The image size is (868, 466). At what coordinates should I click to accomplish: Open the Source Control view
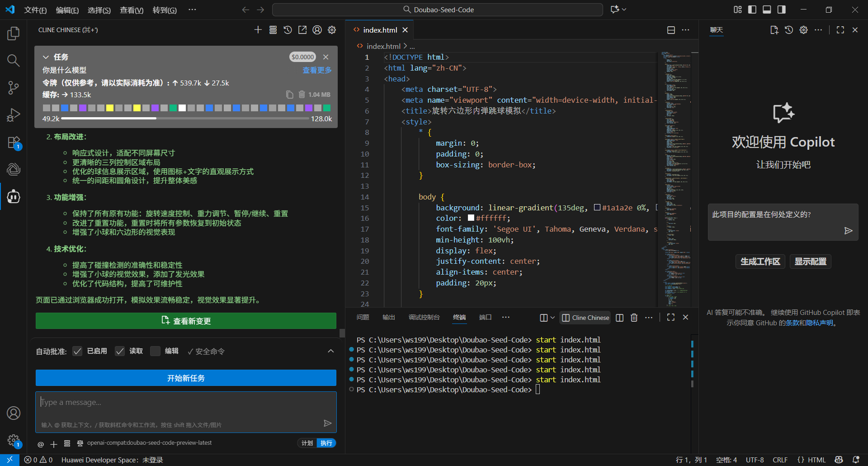click(14, 88)
